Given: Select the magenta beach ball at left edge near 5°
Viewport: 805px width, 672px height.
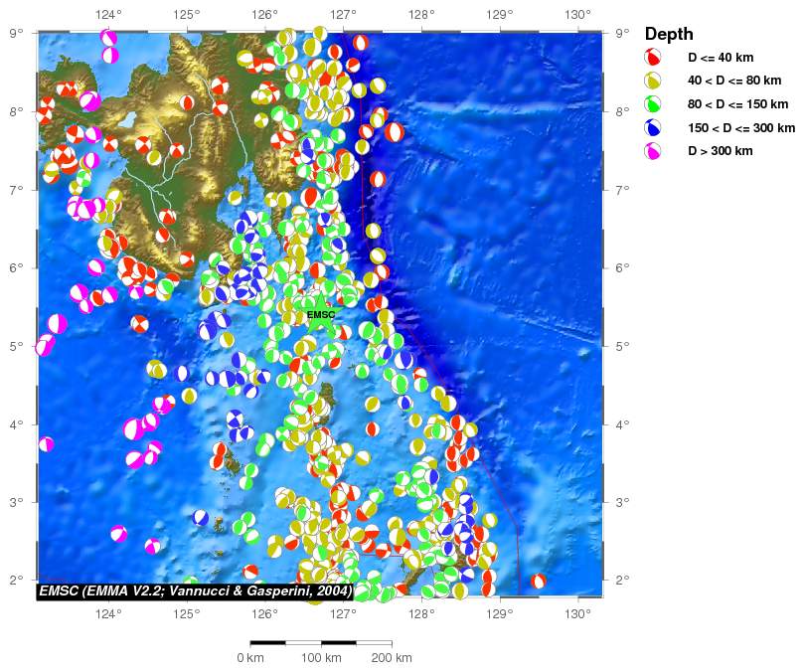Looking at the screenshot, I should (45, 347).
